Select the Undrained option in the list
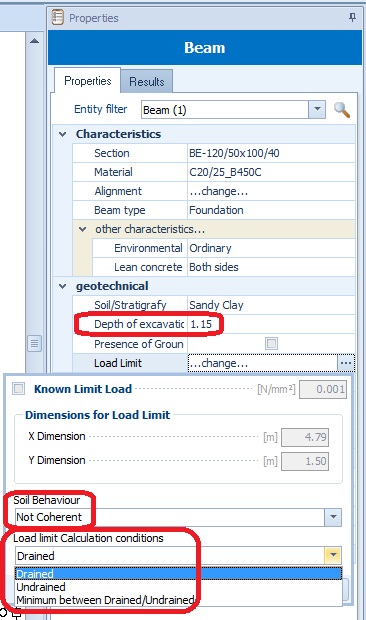The height and width of the screenshot is (620, 366). [178, 587]
